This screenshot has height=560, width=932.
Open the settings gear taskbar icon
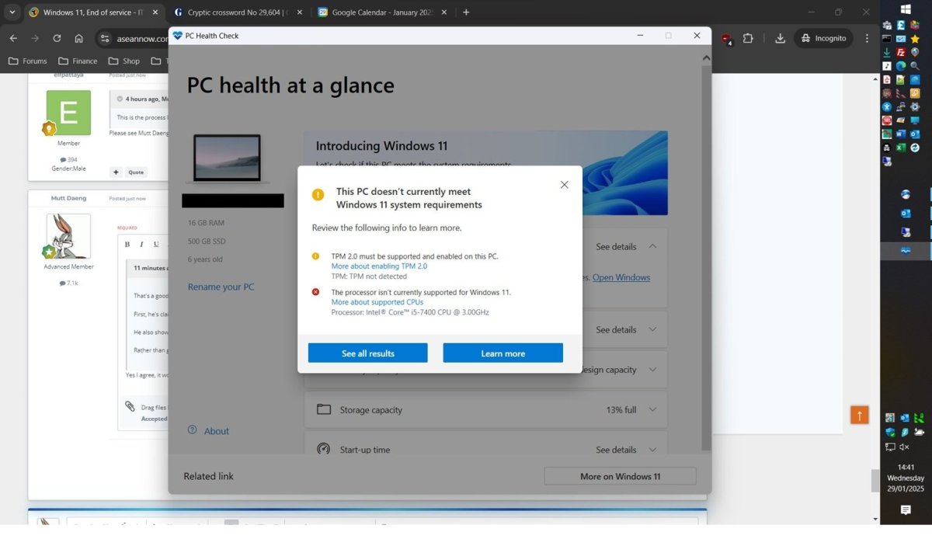click(x=915, y=106)
